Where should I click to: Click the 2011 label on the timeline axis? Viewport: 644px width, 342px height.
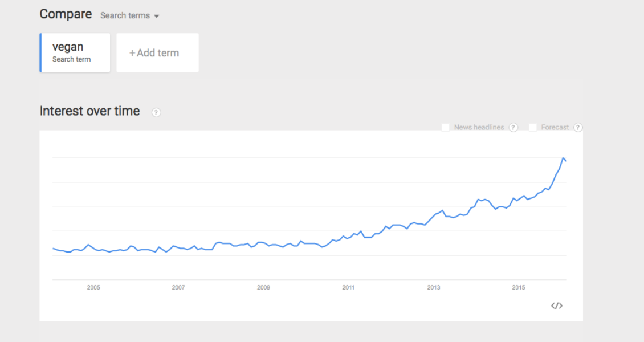coord(348,287)
